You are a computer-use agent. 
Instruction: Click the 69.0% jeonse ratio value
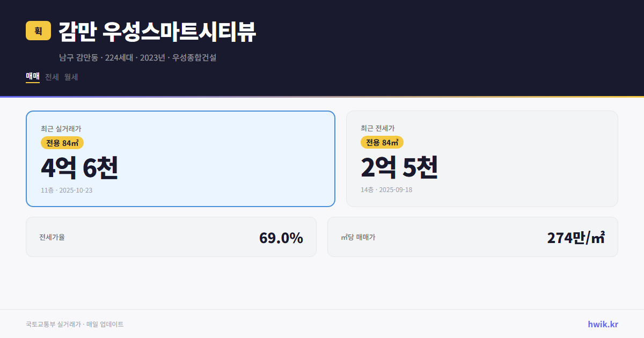click(281, 237)
